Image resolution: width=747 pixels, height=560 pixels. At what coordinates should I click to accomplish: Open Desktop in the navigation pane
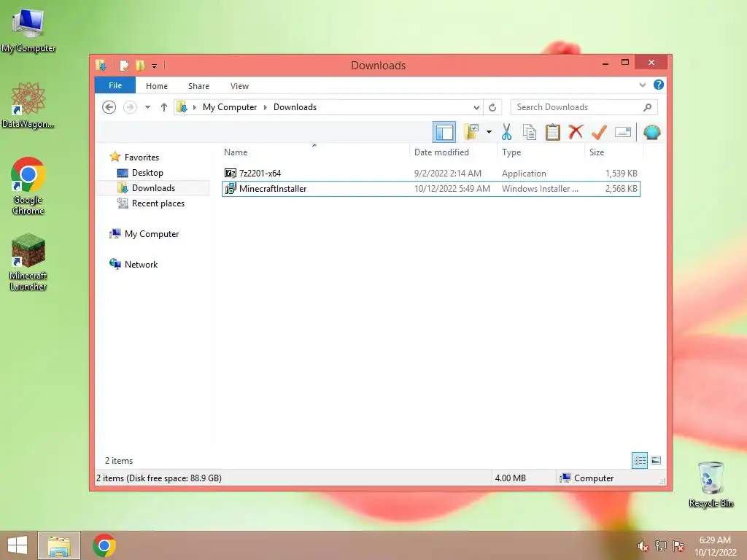pyautogui.click(x=147, y=173)
